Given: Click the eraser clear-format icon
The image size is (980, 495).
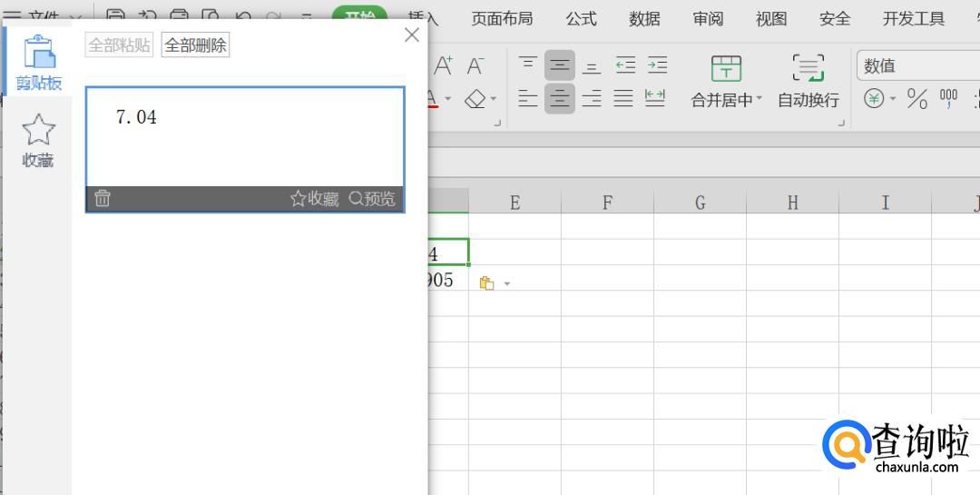Looking at the screenshot, I should (475, 99).
